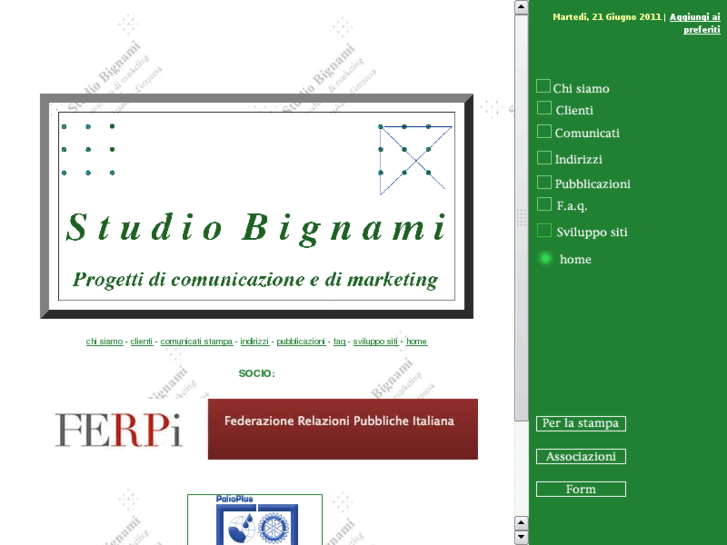
Task: Follow the comunicati stampa footer link
Action: pos(197,341)
